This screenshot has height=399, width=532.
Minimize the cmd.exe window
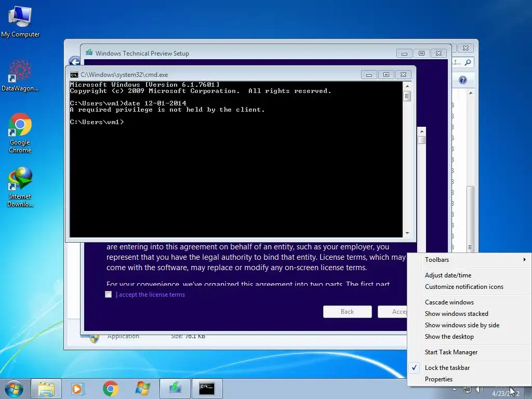click(x=369, y=75)
